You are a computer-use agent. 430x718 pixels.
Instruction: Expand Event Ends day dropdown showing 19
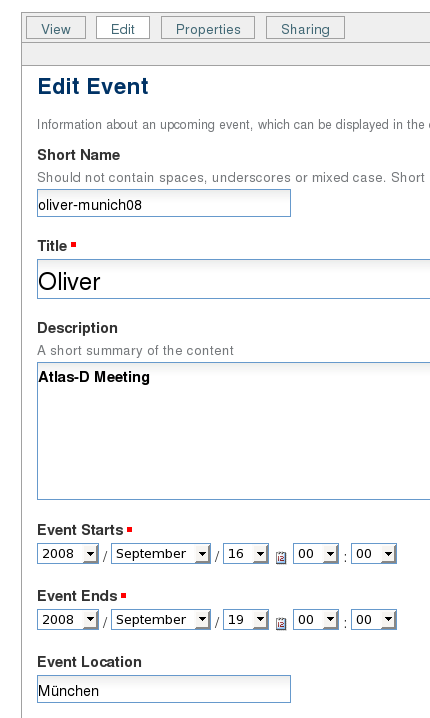(x=246, y=620)
